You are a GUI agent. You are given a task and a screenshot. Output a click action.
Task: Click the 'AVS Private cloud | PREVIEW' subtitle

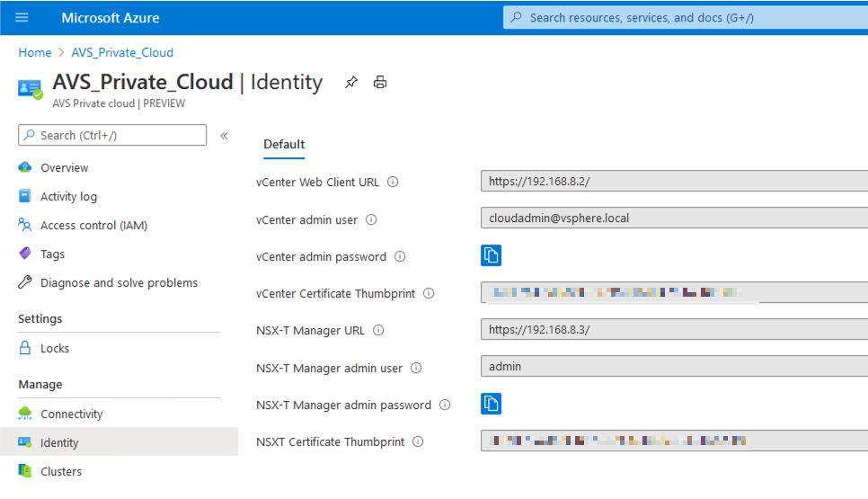click(119, 103)
